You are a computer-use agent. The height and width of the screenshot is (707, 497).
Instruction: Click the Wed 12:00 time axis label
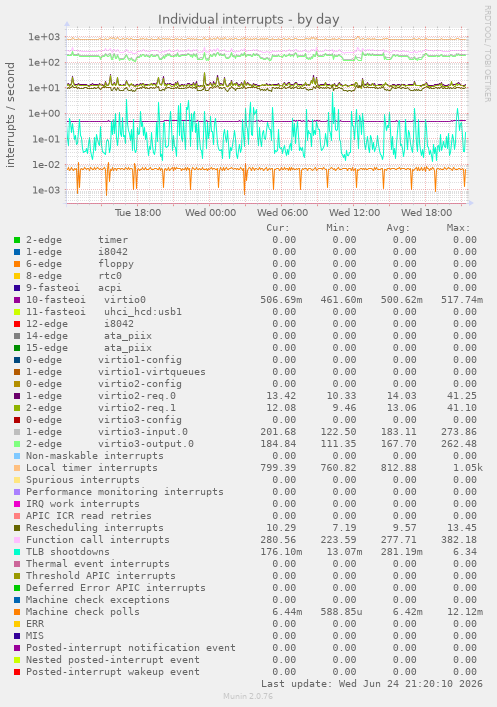[x=354, y=212]
